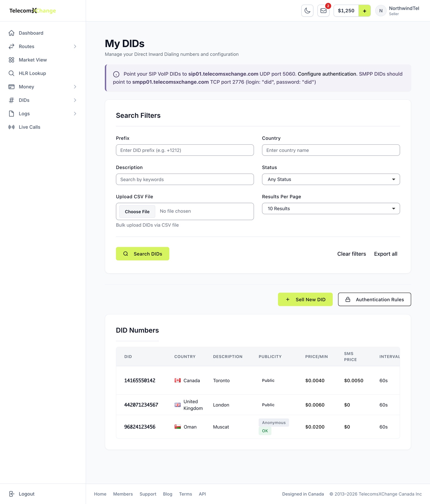Expand the DIDs submenu chevron
This screenshot has height=504, width=430.
(75, 100)
